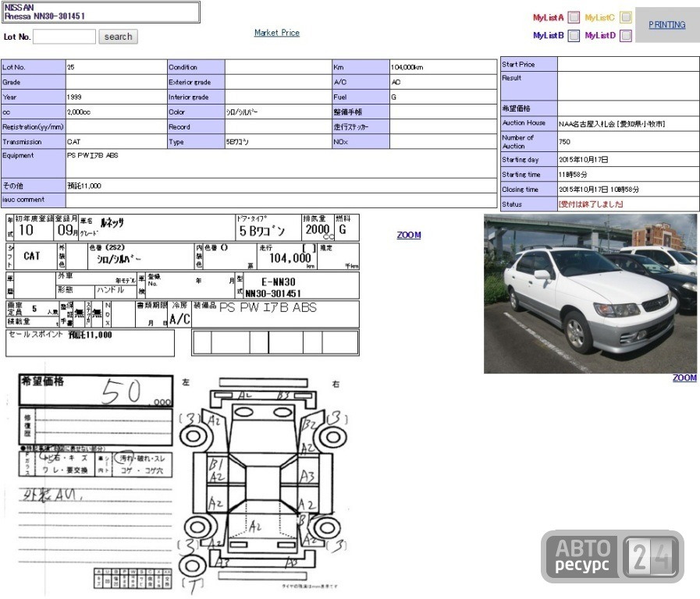Screen dimensions: 700x599
Task: Select Transmission value CAT
Action: tap(73, 142)
